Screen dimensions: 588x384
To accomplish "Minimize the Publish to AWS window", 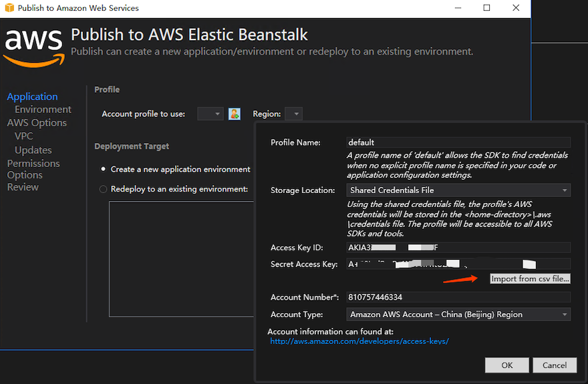I will pos(458,8).
